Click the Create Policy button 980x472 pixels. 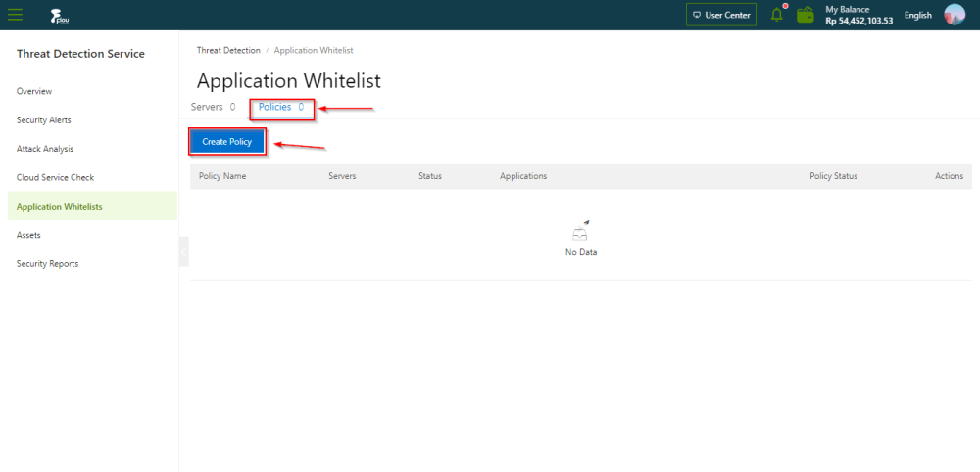click(227, 142)
